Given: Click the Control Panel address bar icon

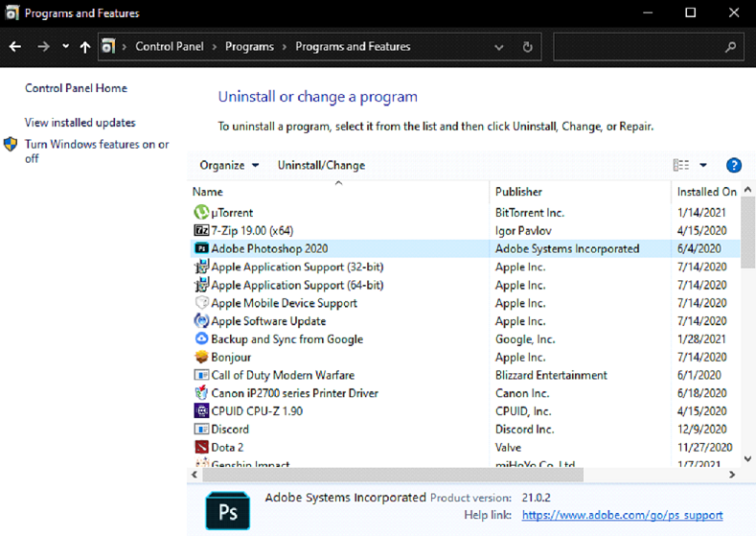Looking at the screenshot, I should 108,46.
